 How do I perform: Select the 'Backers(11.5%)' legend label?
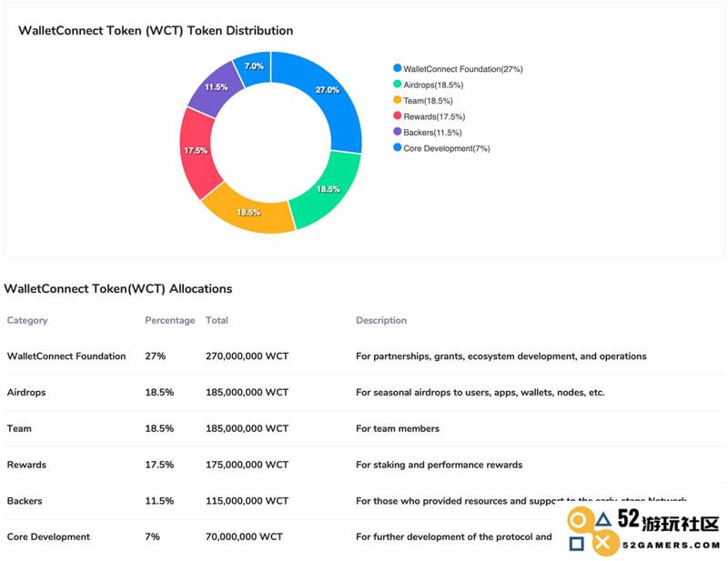click(x=432, y=132)
